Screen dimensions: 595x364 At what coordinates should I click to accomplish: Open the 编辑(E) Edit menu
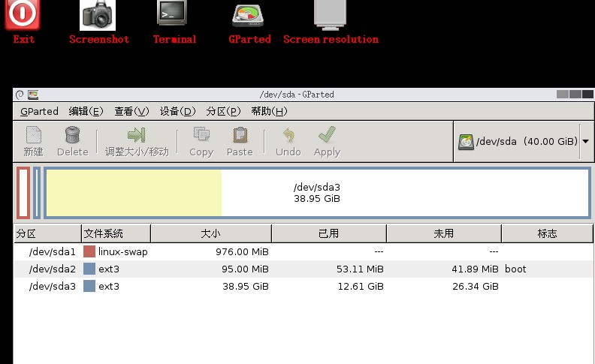[x=86, y=111]
